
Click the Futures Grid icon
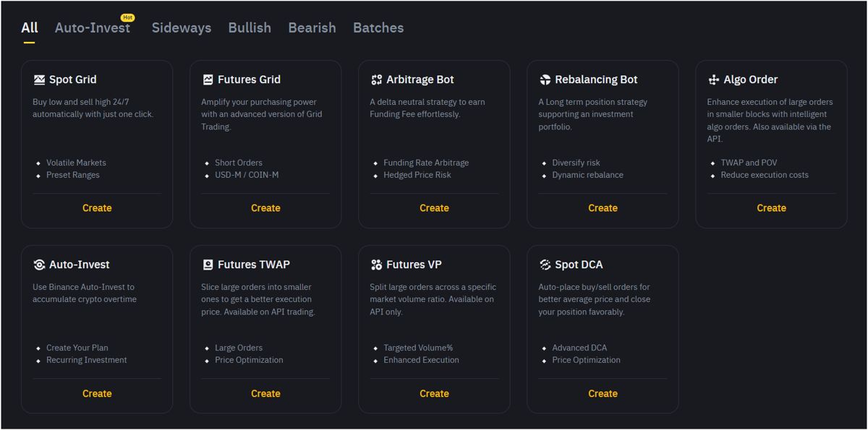(x=208, y=79)
